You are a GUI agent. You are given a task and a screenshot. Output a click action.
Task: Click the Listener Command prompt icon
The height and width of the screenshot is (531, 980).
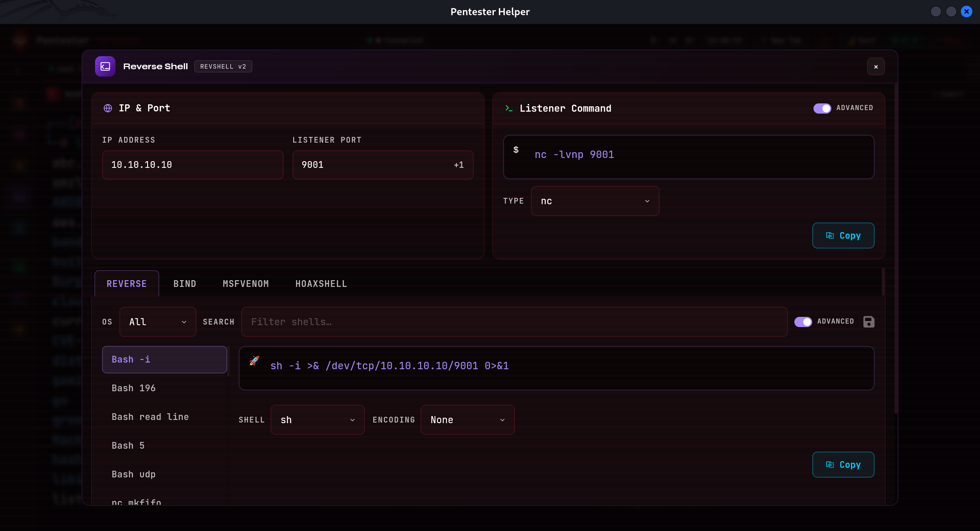click(x=509, y=108)
